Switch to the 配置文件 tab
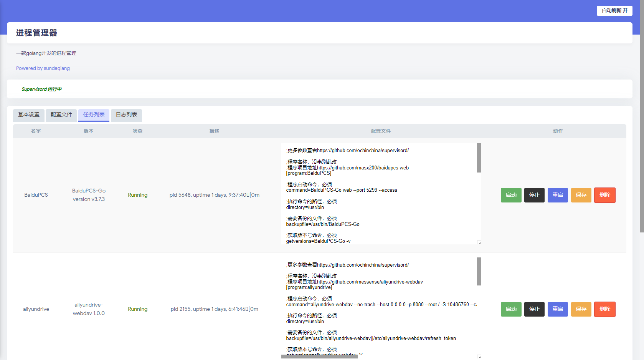 pyautogui.click(x=61, y=115)
